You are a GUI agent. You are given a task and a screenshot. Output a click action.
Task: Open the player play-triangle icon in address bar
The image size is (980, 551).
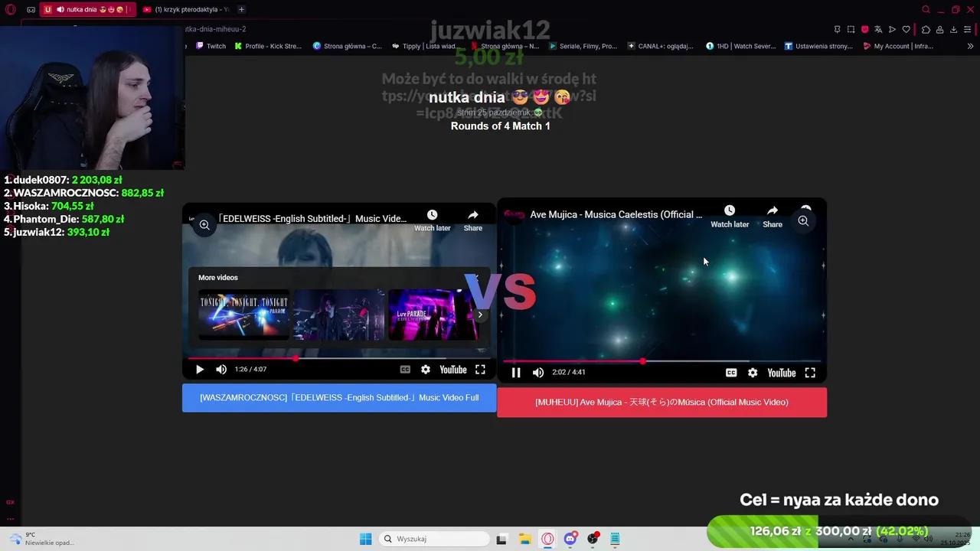[x=892, y=29]
